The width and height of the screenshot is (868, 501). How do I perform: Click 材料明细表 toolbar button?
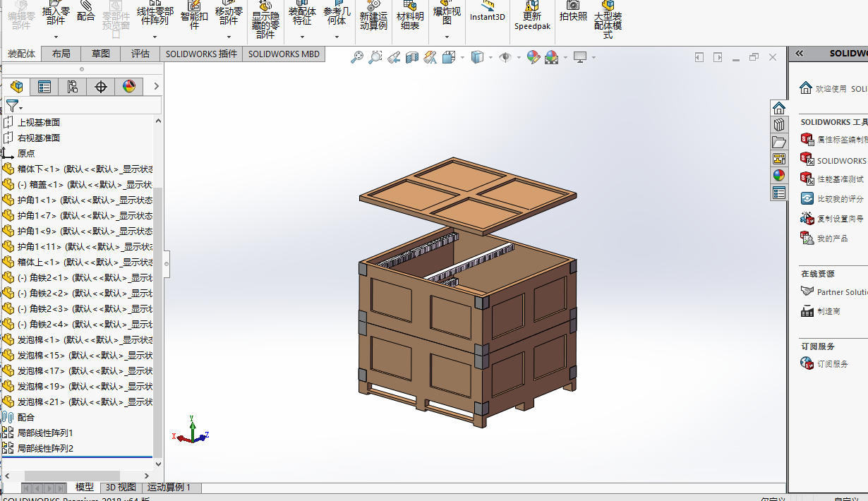[410, 14]
